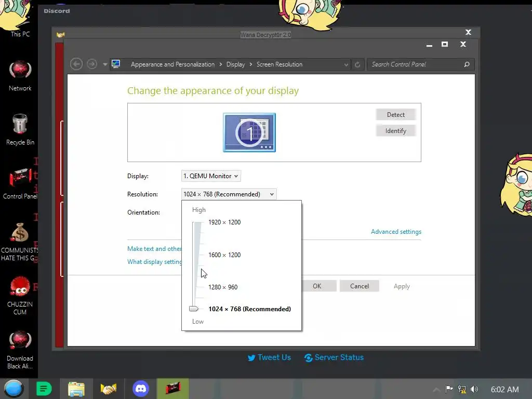The image size is (532, 399).
Task: Click the Wana Decrypt0r title bar icon
Action: [61, 35]
